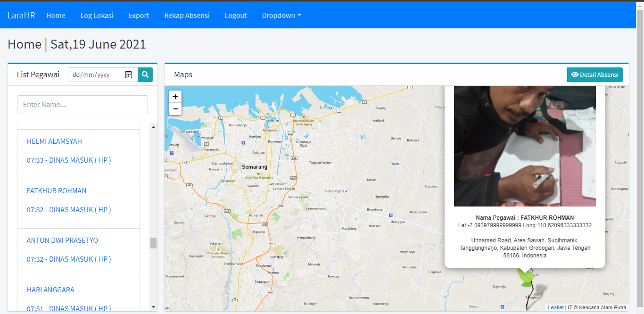Expand the Dropdown navbar menu

tap(281, 15)
